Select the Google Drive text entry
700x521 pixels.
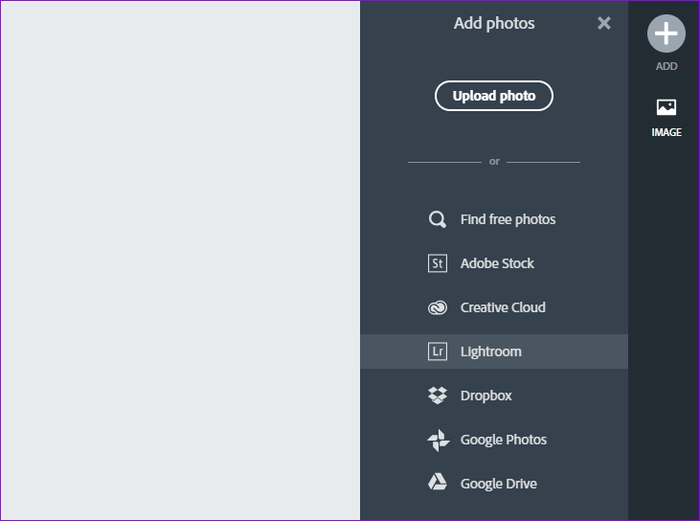click(498, 484)
